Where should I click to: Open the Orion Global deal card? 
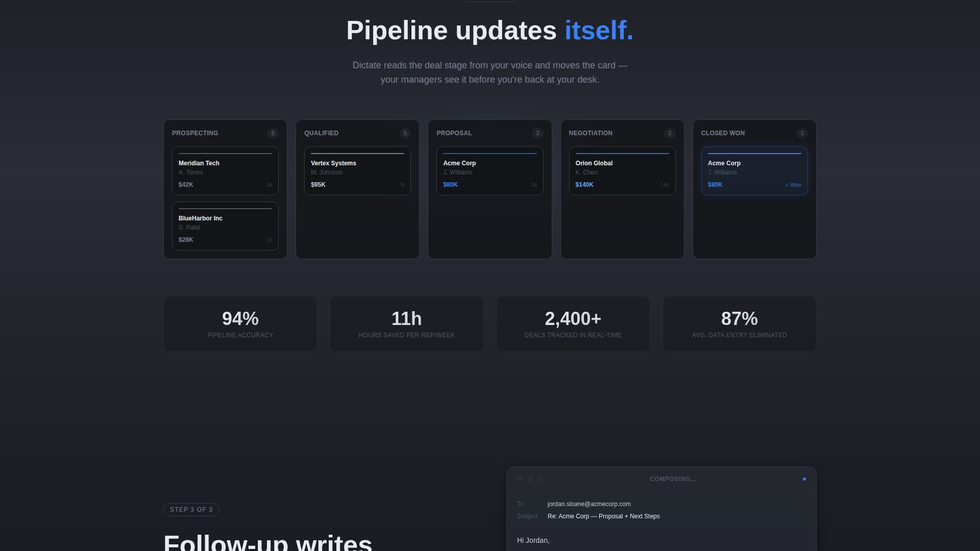(x=622, y=171)
